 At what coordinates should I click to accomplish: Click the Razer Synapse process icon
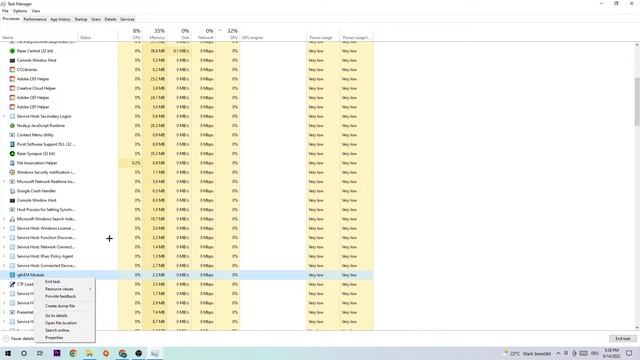pos(12,154)
